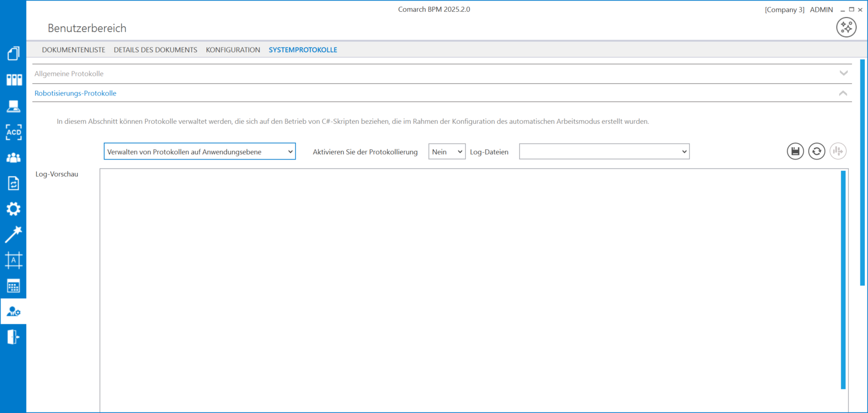This screenshot has width=868, height=413.
Task: Open the ACD icon in sidebar
Action: (13, 132)
